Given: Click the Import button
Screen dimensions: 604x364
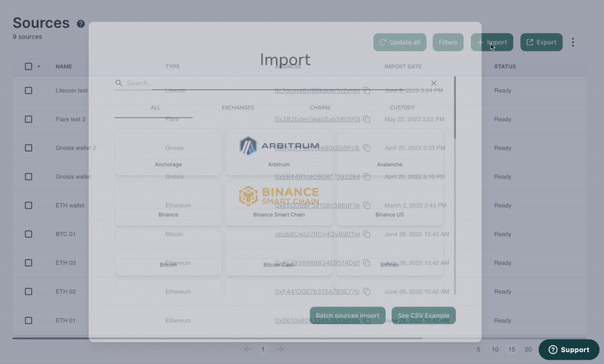Looking at the screenshot, I should tap(492, 42).
